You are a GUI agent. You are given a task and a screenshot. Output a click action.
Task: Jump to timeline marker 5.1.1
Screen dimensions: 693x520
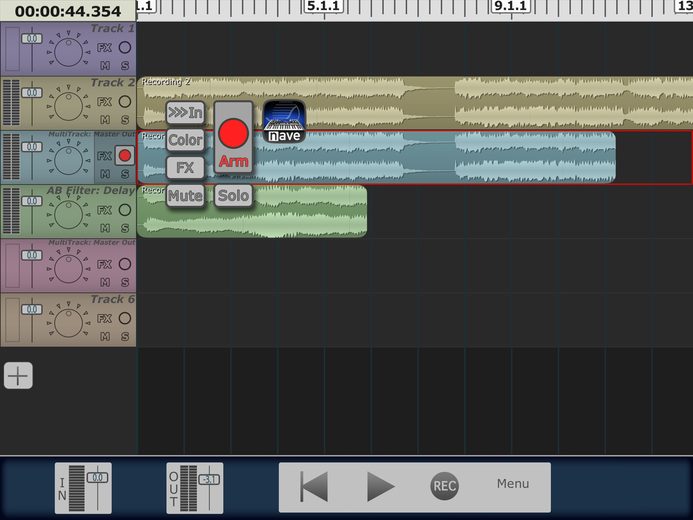pyautogui.click(x=324, y=6)
